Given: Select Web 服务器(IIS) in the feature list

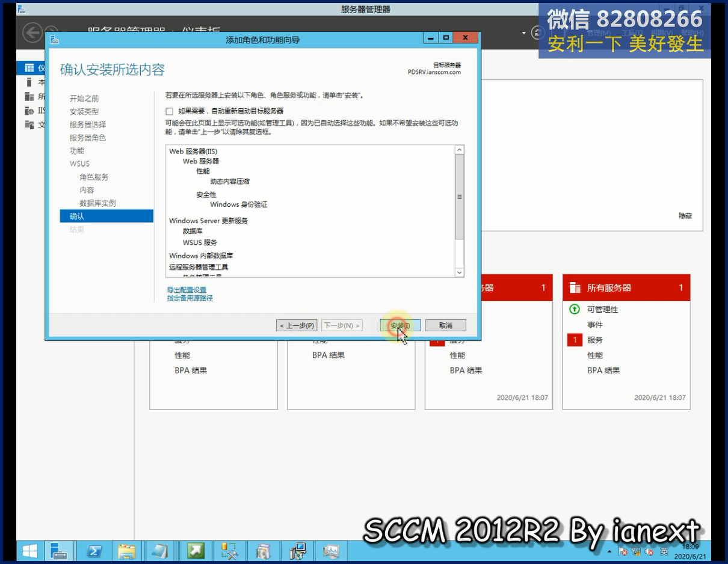Looking at the screenshot, I should coord(193,152).
